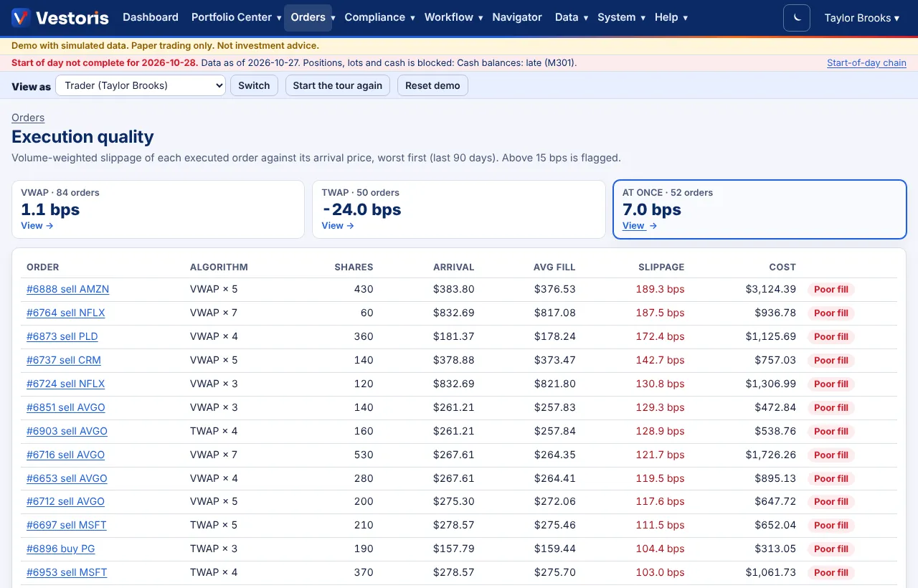Open order #6712 sell AVGO
This screenshot has height=588, width=918.
[x=66, y=501]
